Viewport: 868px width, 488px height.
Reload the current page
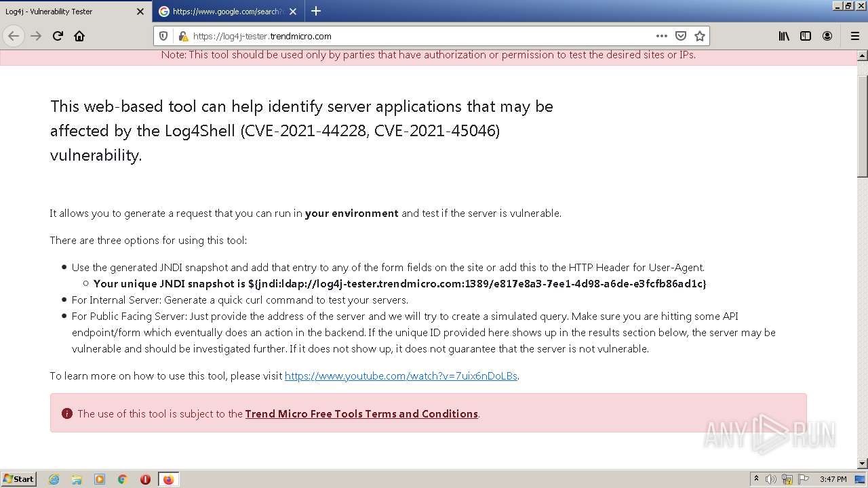[58, 36]
